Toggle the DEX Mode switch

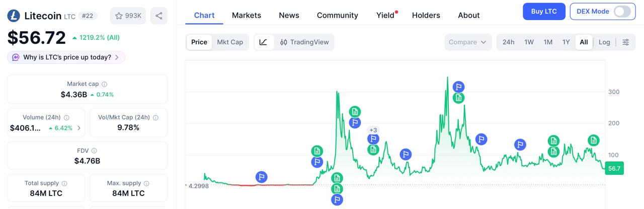click(622, 11)
